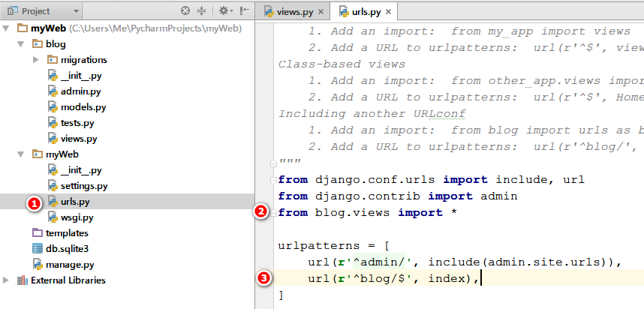Screen dimensions: 644x309
Task: Select the myWeb project root folder
Action: point(48,28)
